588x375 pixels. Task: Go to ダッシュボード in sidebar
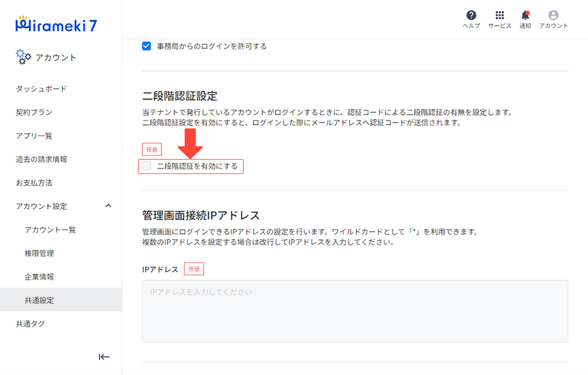pyautogui.click(x=41, y=89)
